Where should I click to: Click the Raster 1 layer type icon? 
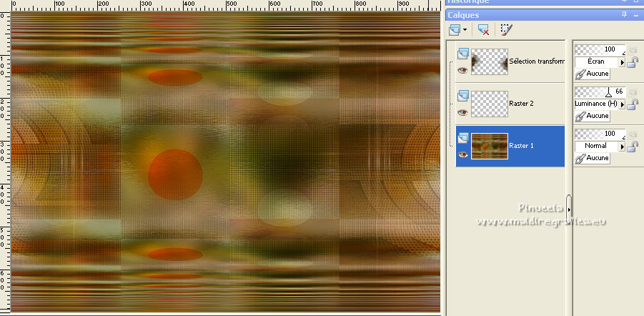463,138
